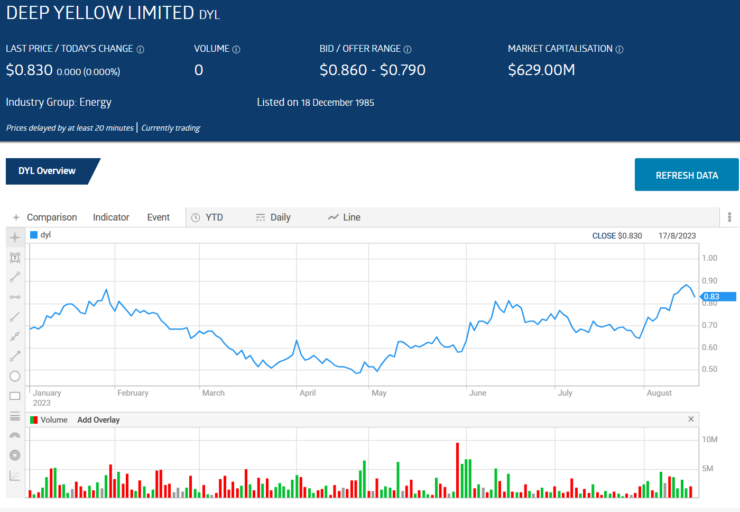This screenshot has width=740, height=512.
Task: Click the Volume label in indicator panel
Action: pyautogui.click(x=54, y=420)
